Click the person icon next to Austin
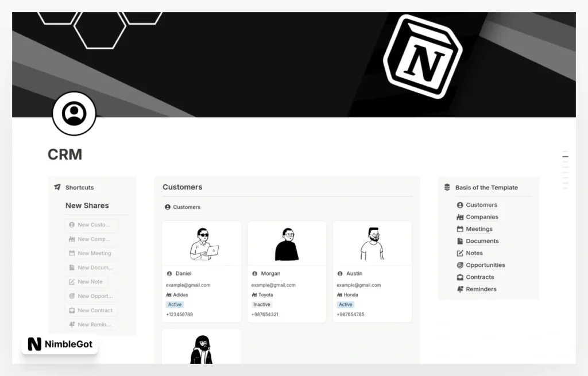 340,274
